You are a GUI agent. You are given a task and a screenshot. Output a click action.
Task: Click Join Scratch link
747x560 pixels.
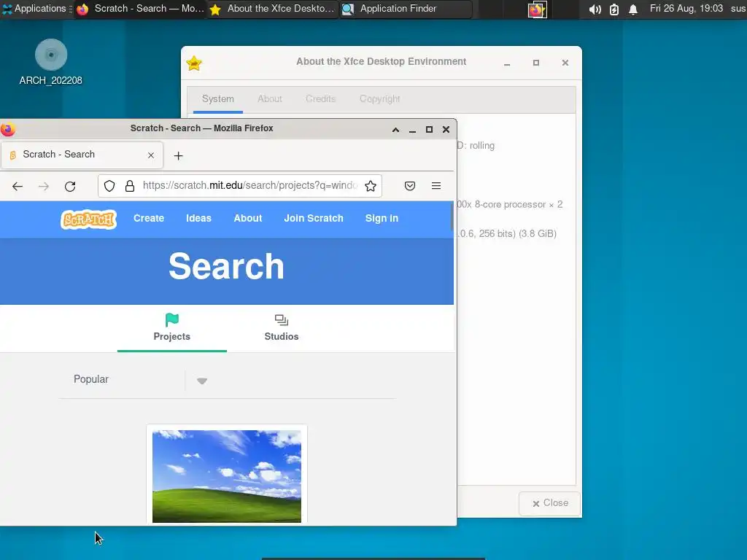click(314, 218)
